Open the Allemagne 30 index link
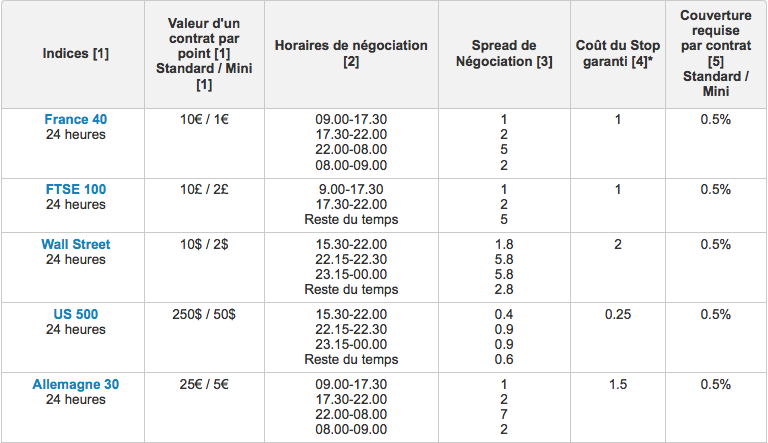The image size is (768, 443). (x=75, y=384)
